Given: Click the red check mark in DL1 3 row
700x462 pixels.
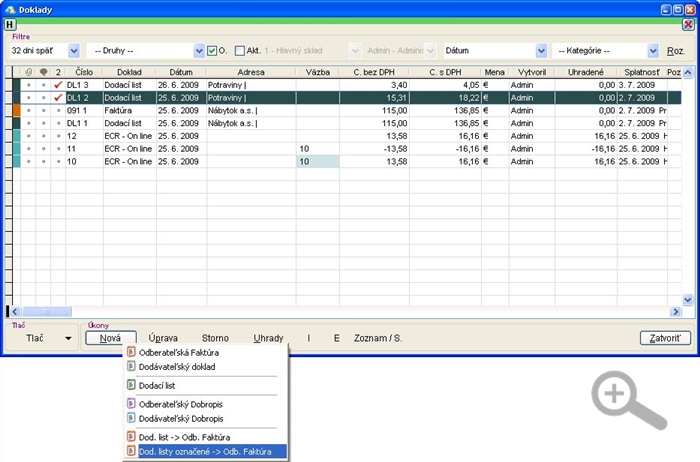Looking at the screenshot, I should click(58, 85).
